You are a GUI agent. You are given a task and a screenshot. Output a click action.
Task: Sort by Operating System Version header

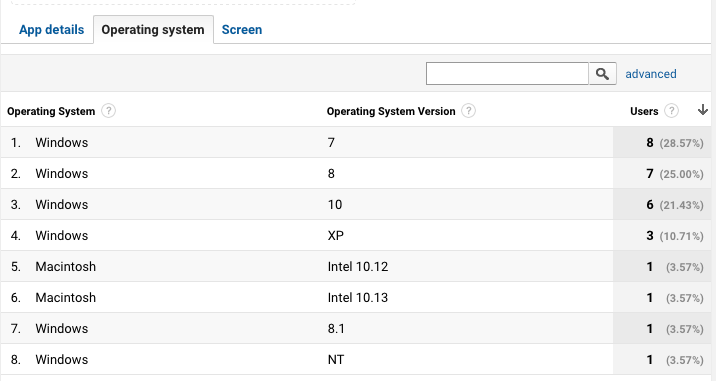[391, 111]
